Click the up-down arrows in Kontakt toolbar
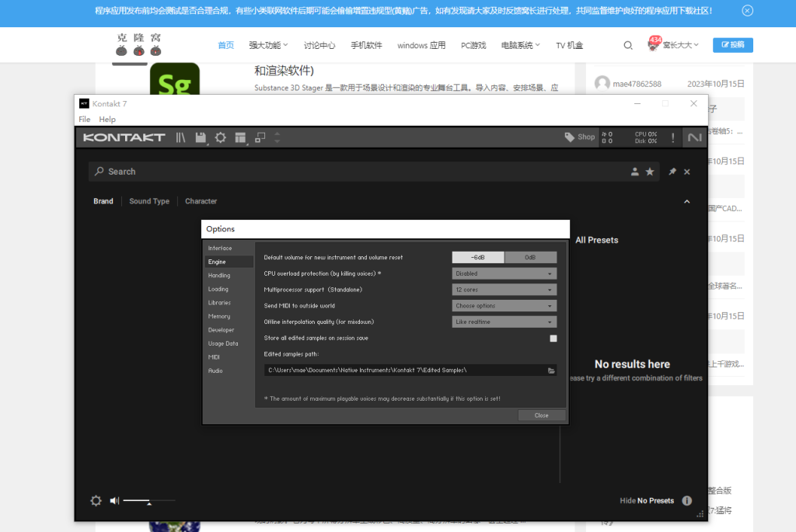 pos(278,137)
